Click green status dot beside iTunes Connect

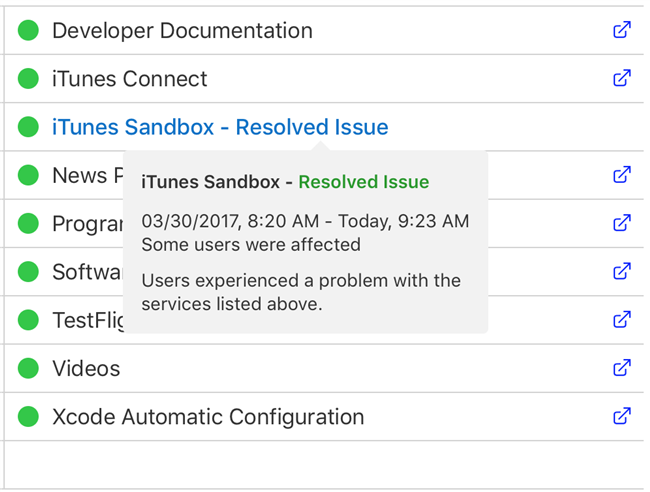pos(28,78)
